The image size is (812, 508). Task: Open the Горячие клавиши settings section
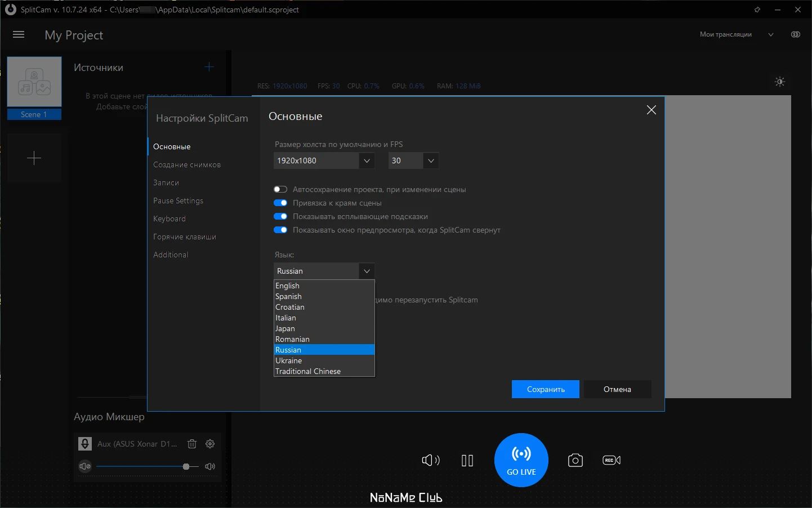pos(185,237)
